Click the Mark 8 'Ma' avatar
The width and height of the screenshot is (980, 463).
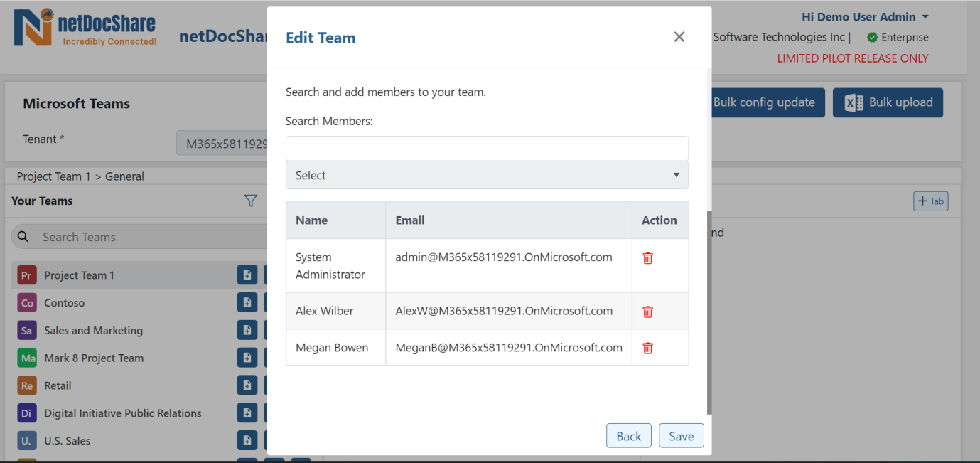[x=27, y=358]
